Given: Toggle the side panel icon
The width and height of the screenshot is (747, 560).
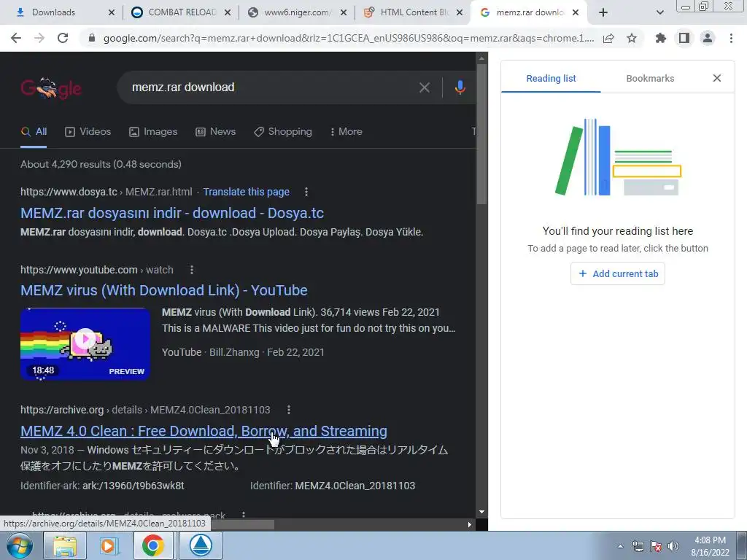Looking at the screenshot, I should tap(684, 38).
